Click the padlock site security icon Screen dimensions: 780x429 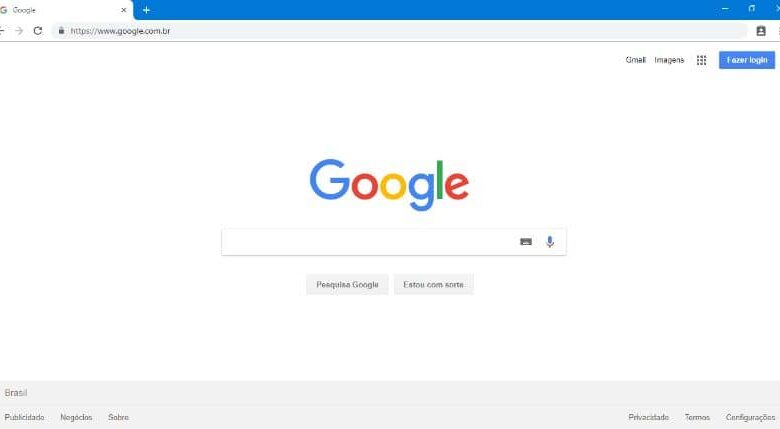click(61, 31)
